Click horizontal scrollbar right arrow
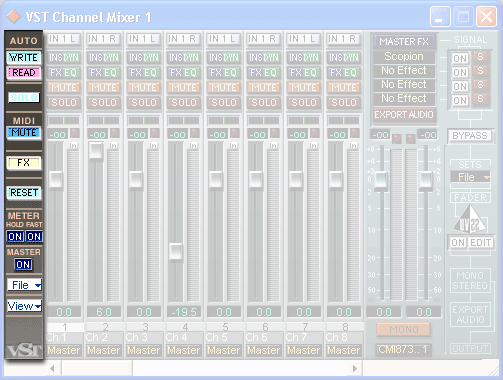 [x=354, y=368]
